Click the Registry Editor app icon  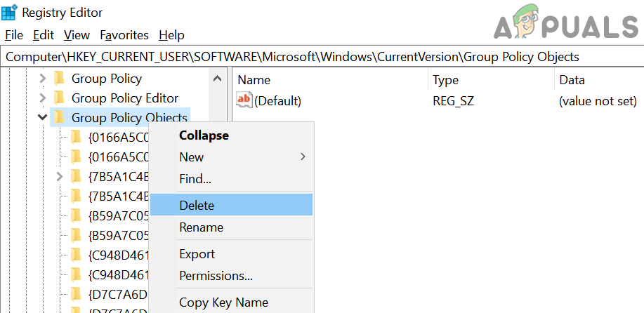tap(11, 13)
